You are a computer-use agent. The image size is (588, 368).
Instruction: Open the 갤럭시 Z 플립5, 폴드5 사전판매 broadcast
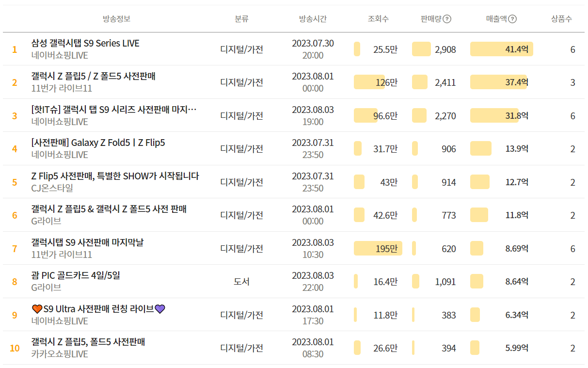(x=88, y=342)
